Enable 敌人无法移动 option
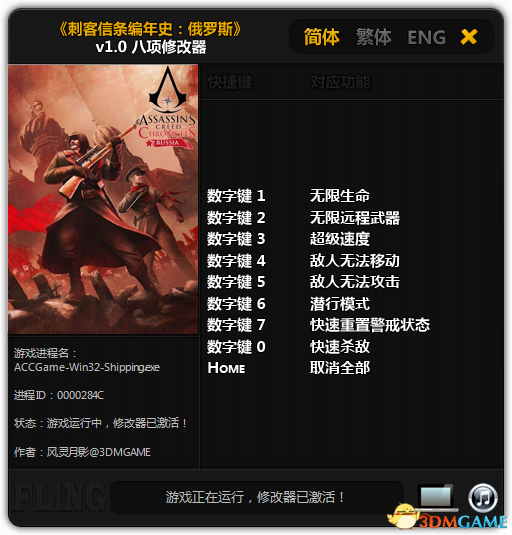The width and height of the screenshot is (512, 535). click(355, 261)
